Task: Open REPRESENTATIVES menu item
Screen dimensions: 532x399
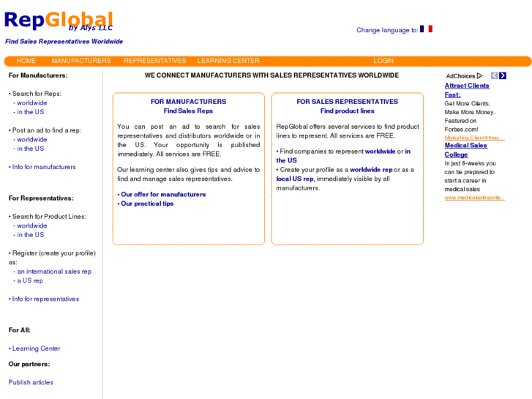Action: [154, 61]
